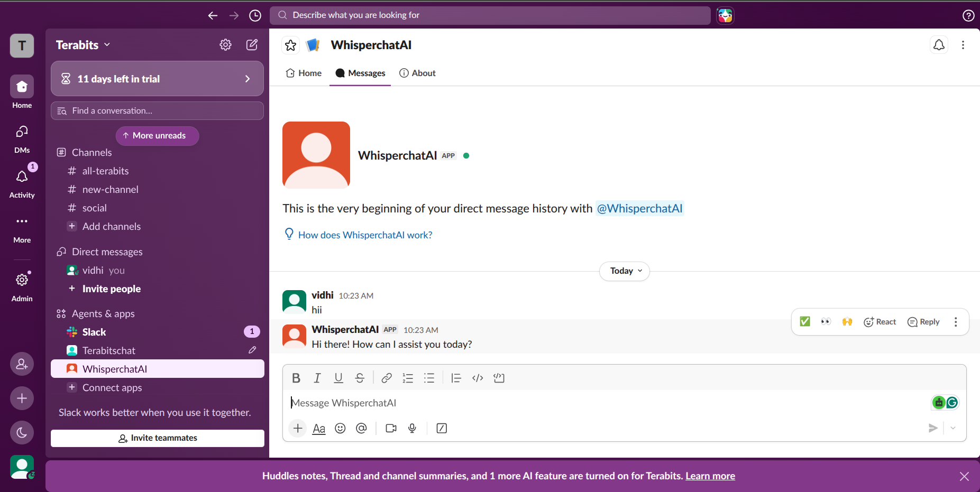React with the white check mark emoji

805,321
